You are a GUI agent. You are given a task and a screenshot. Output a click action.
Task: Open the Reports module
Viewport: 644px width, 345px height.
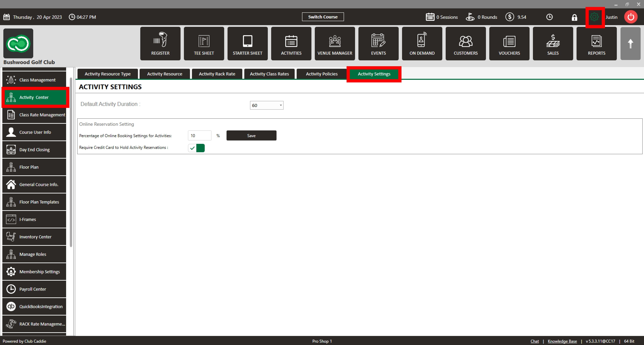[597, 43]
